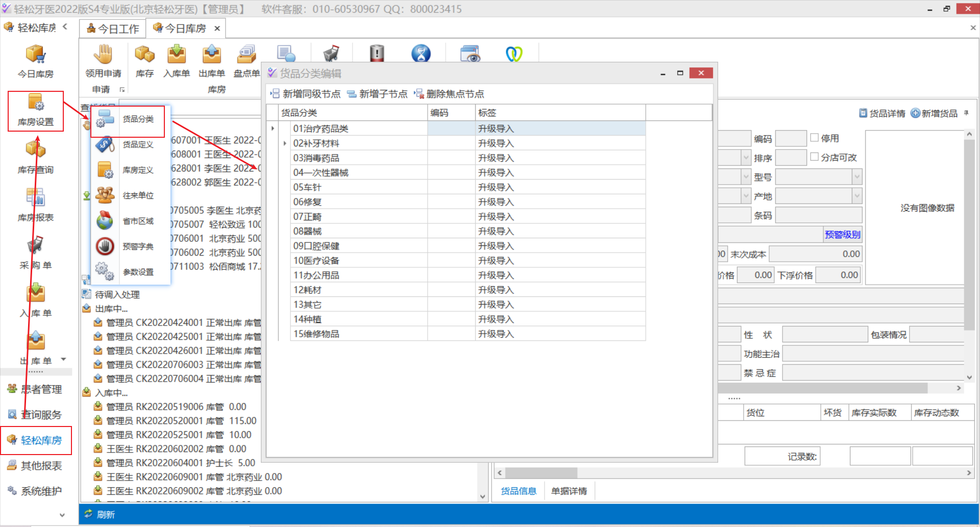
Task: Choose 省市区域 from the popup menu
Action: click(131, 221)
